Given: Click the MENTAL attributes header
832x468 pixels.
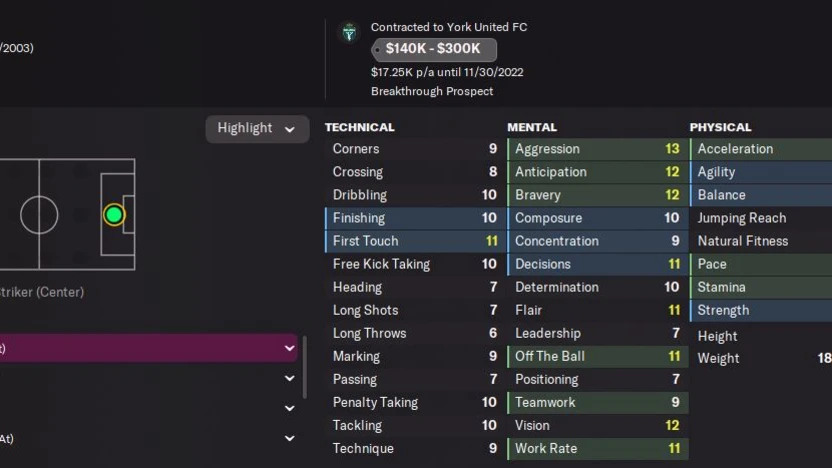Looking at the screenshot, I should [532, 127].
